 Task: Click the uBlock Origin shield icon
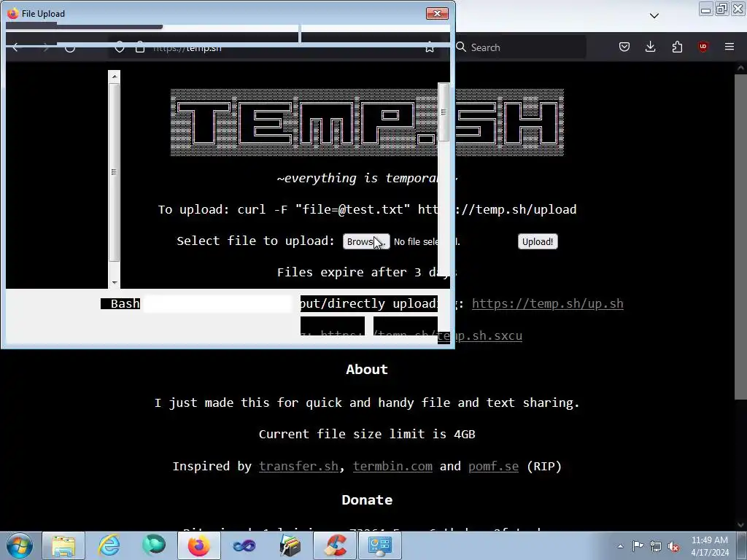point(703,47)
